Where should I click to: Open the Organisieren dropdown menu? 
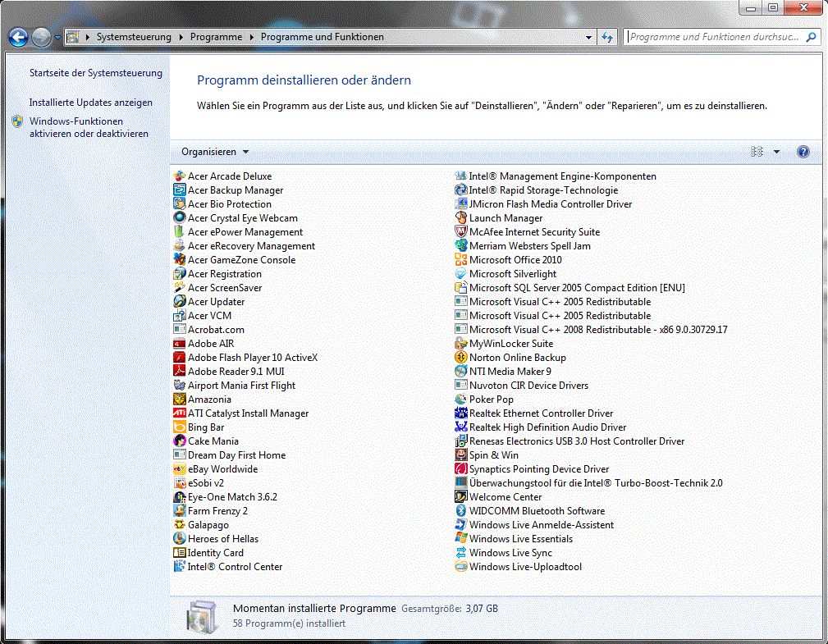pyautogui.click(x=215, y=152)
